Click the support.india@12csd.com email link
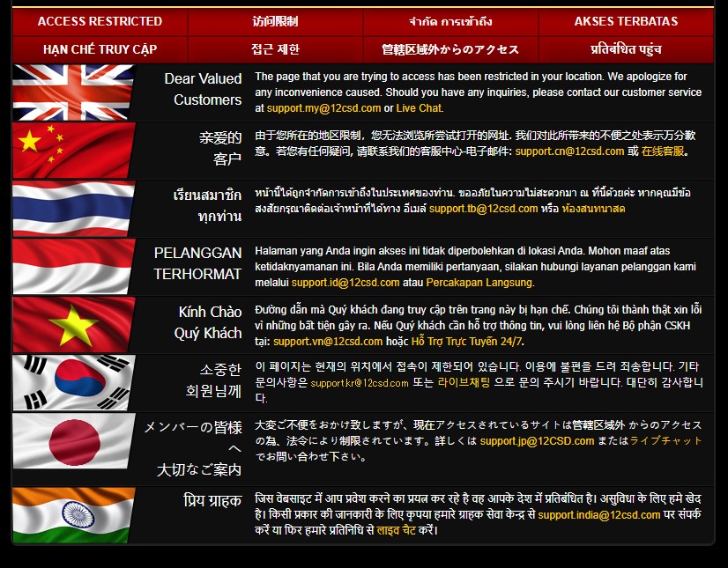 (598, 515)
